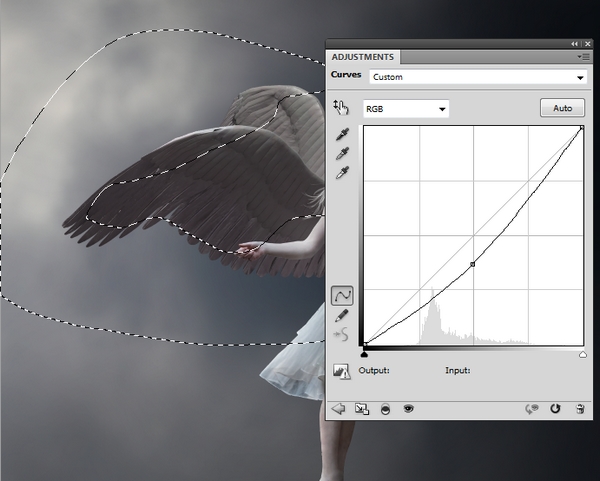The width and height of the screenshot is (600, 481).
Task: Select the curve midpoint control point
Action: (x=472, y=264)
